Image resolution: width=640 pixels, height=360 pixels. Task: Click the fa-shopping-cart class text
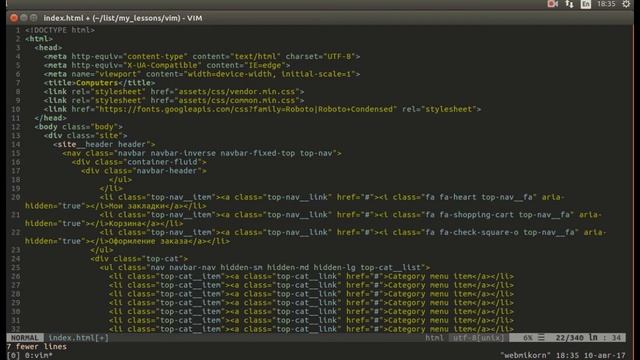coord(477,215)
